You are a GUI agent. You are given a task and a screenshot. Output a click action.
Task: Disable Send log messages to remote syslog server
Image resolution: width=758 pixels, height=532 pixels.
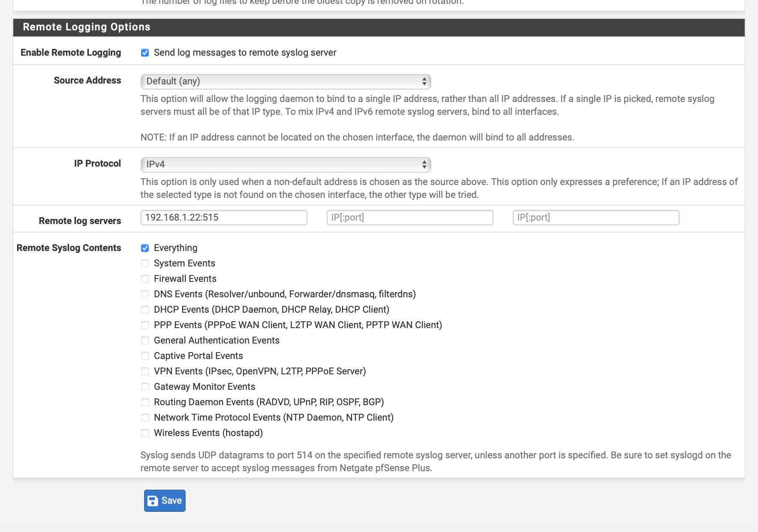click(145, 53)
